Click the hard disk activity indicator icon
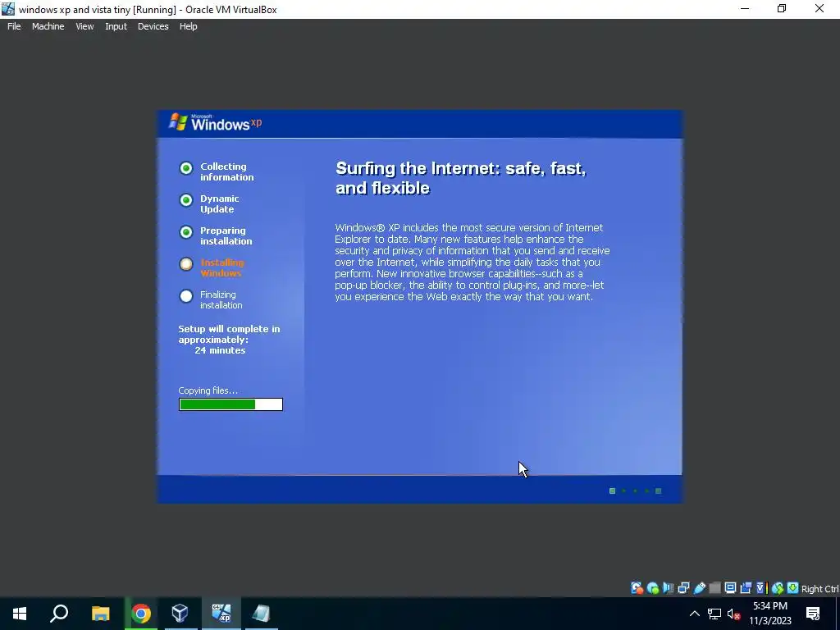 pyautogui.click(x=637, y=588)
